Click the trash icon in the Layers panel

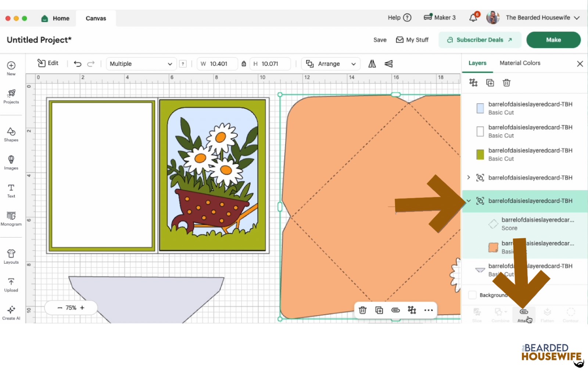pos(506,83)
